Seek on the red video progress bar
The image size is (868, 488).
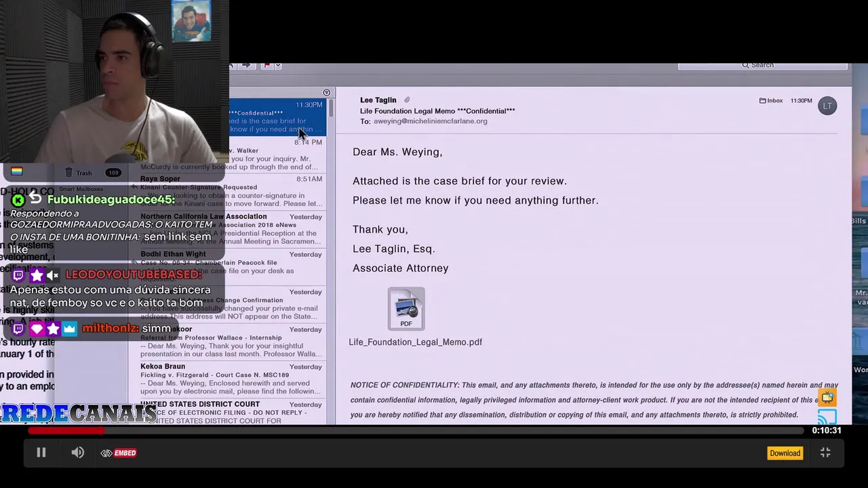[x=415, y=430]
